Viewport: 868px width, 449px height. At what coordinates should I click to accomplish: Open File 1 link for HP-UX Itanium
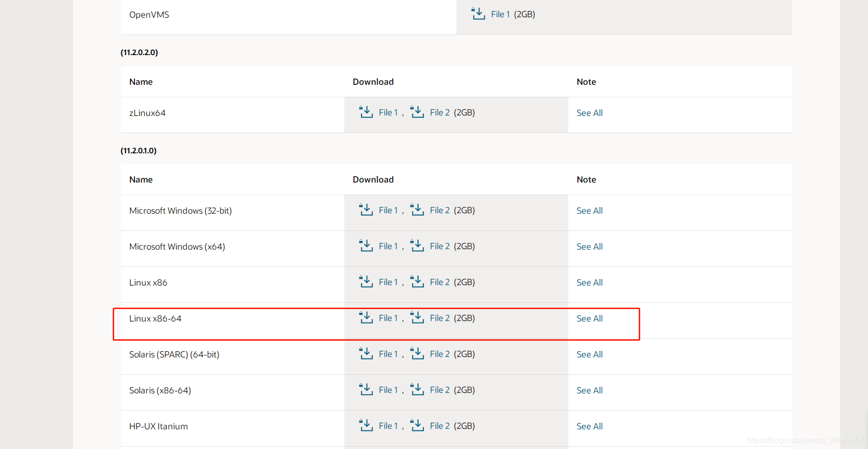coord(388,426)
